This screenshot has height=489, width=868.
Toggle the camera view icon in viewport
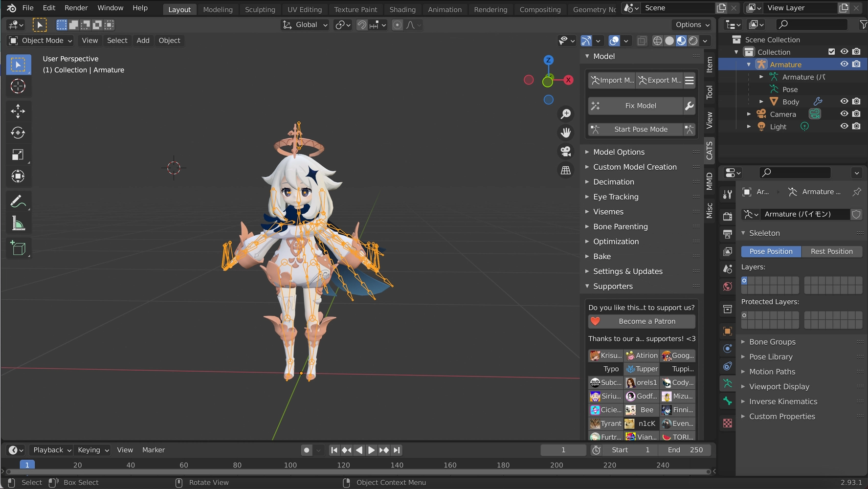[x=565, y=151]
